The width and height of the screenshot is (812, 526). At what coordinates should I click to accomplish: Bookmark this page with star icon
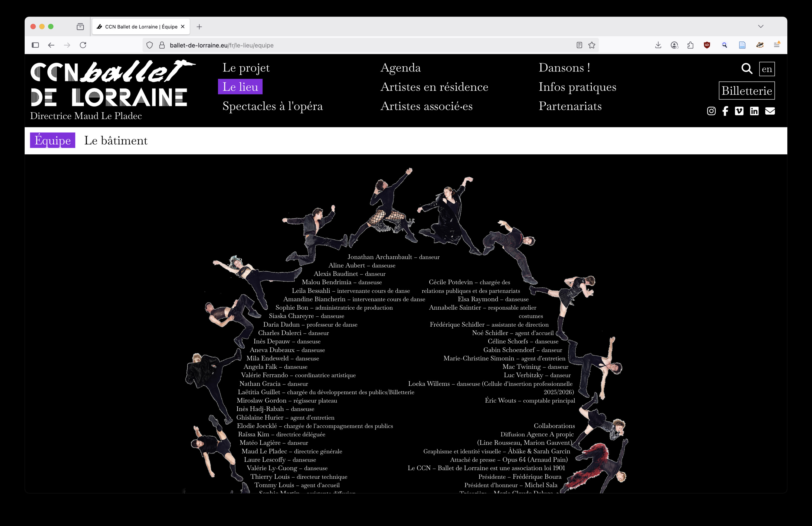(x=592, y=45)
